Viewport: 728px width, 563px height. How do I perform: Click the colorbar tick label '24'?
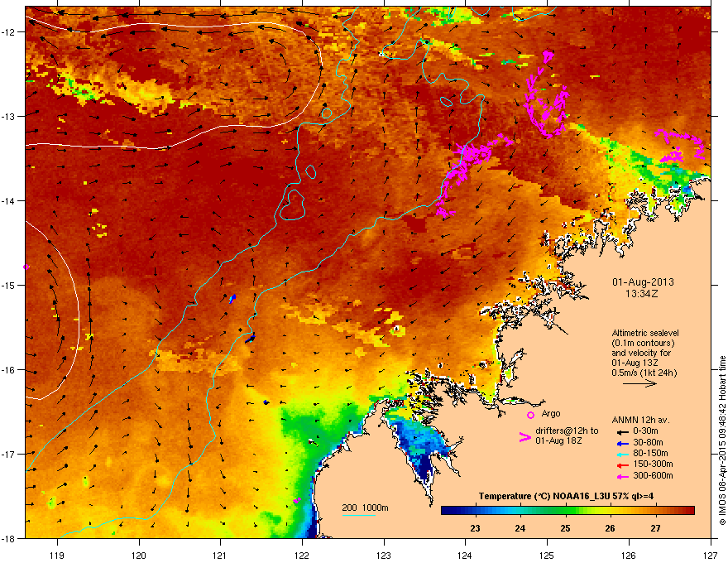520,528
